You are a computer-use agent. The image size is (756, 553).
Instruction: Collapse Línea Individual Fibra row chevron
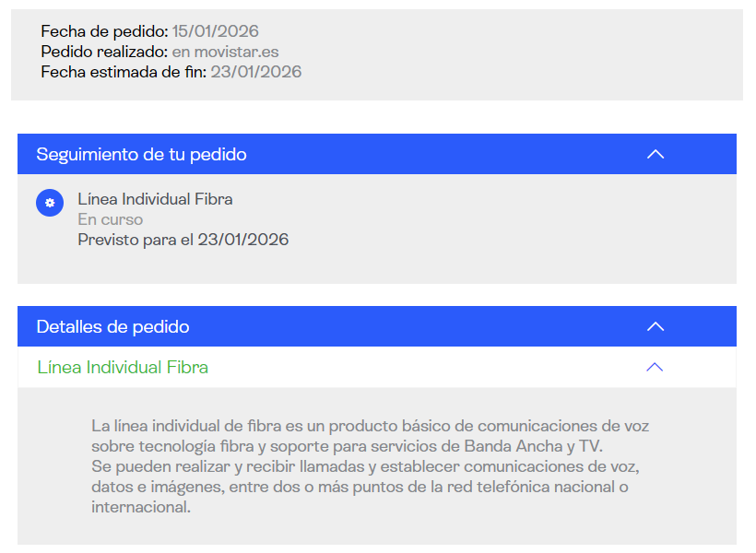coord(655,367)
